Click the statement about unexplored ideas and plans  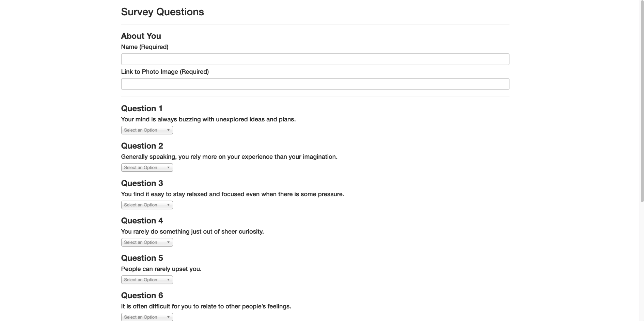pyautogui.click(x=208, y=119)
